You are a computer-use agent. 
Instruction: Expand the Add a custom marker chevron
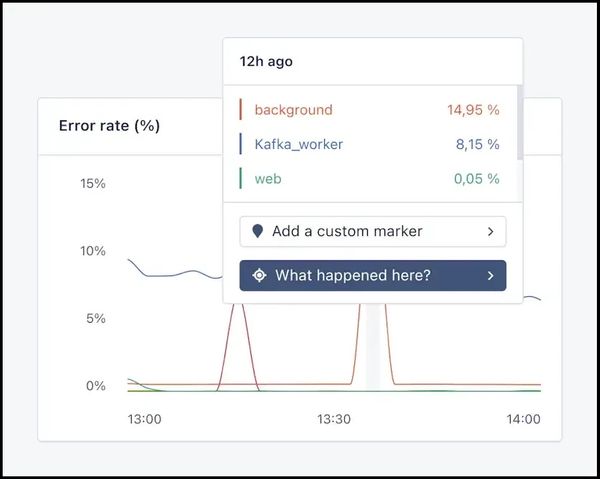(490, 231)
